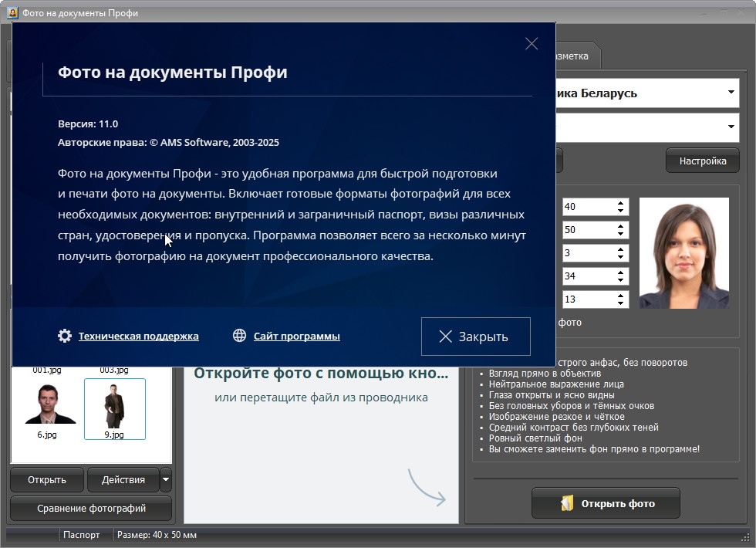
Task: Close the about dialog via the X icon
Action: click(532, 44)
